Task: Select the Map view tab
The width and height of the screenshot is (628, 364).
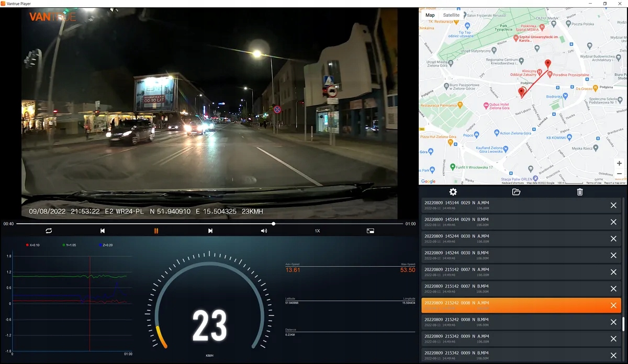Action: [x=430, y=15]
